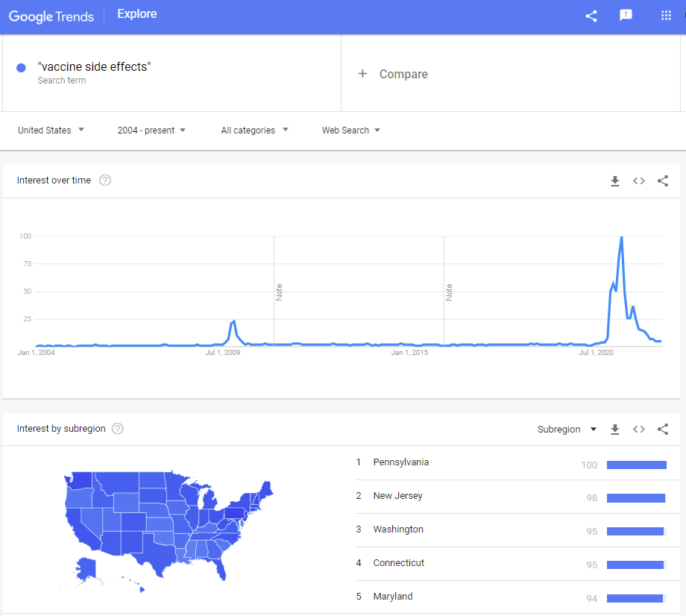Select the blue search term indicator dot
The width and height of the screenshot is (686, 616).
point(21,67)
